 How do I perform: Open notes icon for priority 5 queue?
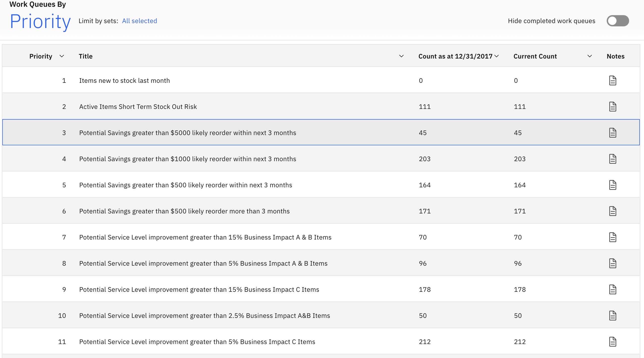pyautogui.click(x=613, y=185)
